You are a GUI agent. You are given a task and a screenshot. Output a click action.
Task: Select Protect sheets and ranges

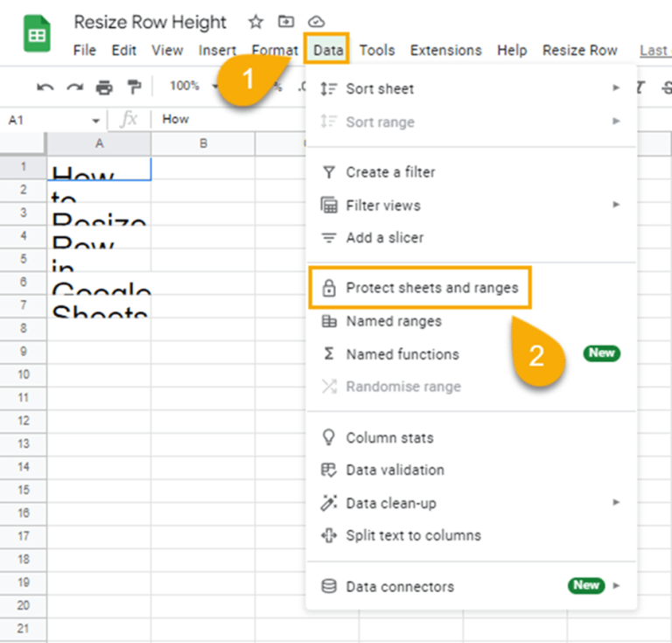[472, 288]
